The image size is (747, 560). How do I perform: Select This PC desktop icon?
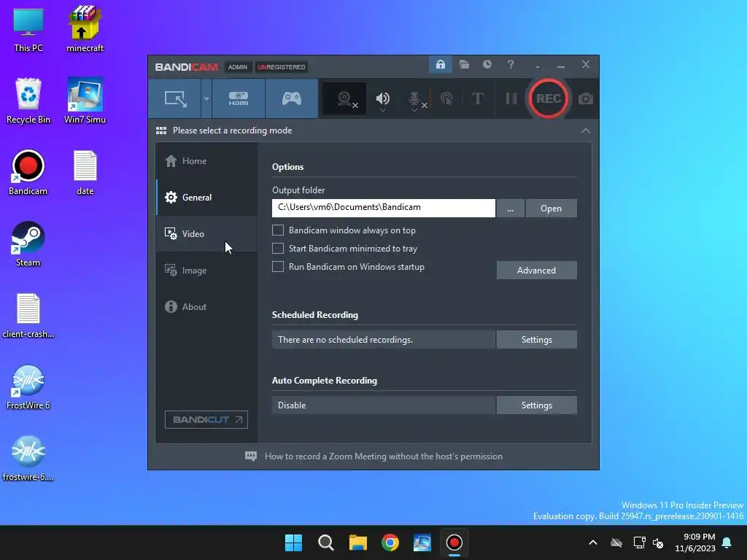[28, 31]
